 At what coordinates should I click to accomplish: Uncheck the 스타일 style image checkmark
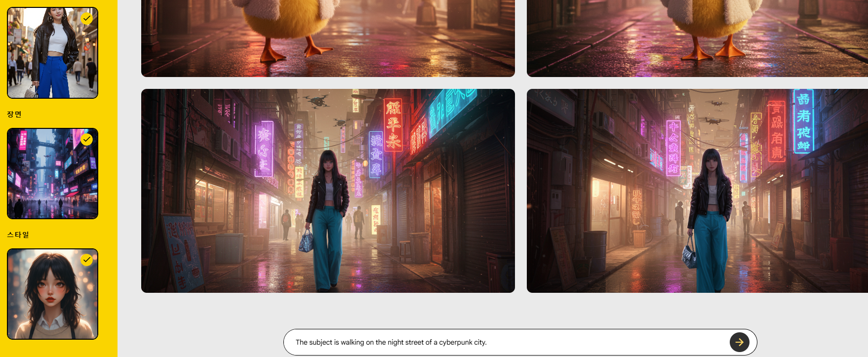tap(87, 260)
